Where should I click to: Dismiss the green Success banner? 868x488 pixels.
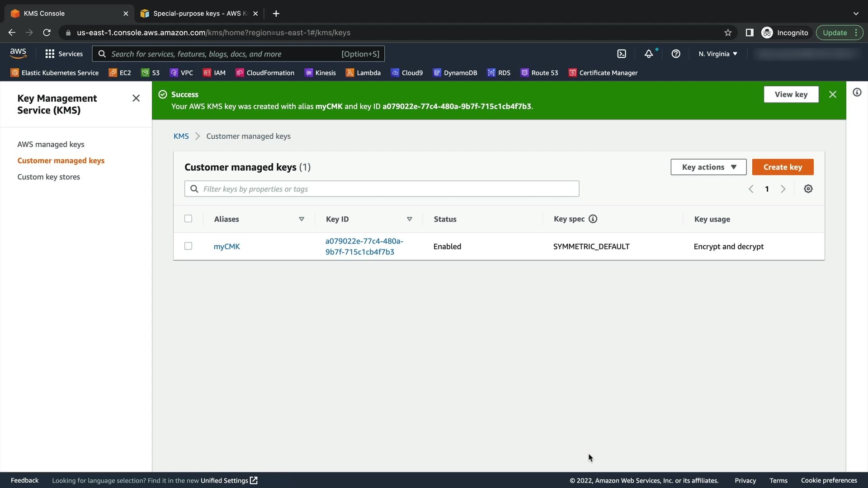point(833,94)
